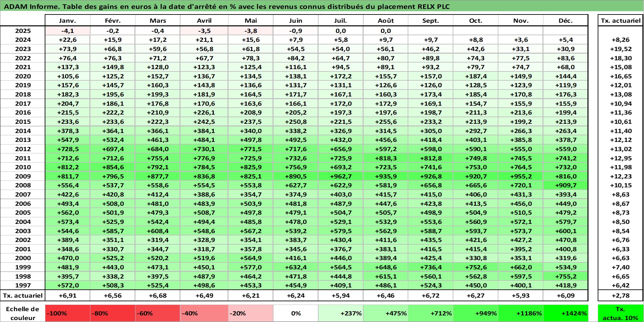Screen dimensions: 644x322
Task: Click the July actuarial rate +5,94
Action: 341,295
